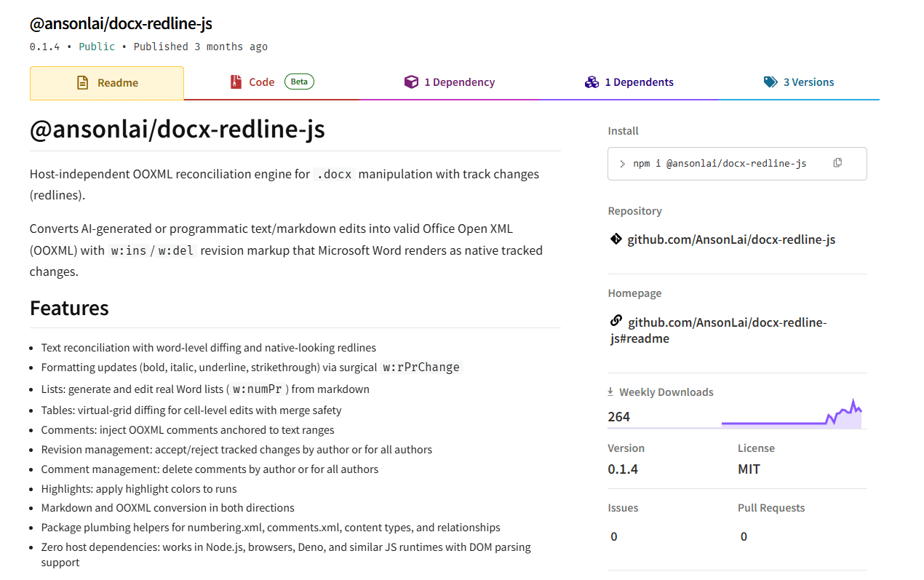This screenshot has height=580, width=924.
Task: Open the 1 Dependency tab
Action: point(450,82)
